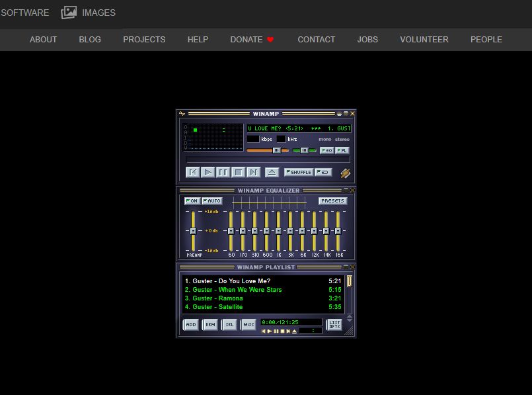Toggle the equalizer AUTO button
532x397 pixels.
pos(212,201)
